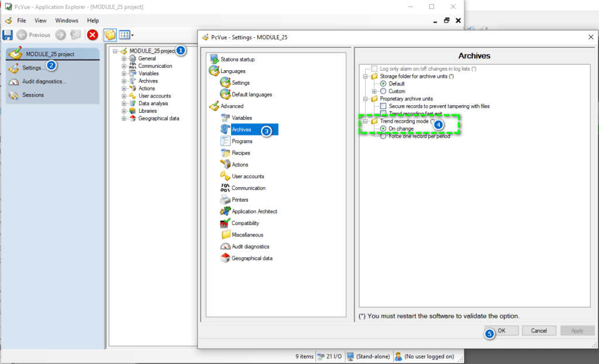The image size is (599, 364).
Task: Open the View menu
Action: point(40,20)
